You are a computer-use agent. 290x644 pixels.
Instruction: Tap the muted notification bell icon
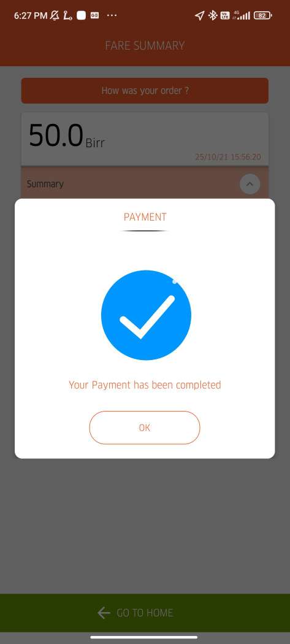54,15
